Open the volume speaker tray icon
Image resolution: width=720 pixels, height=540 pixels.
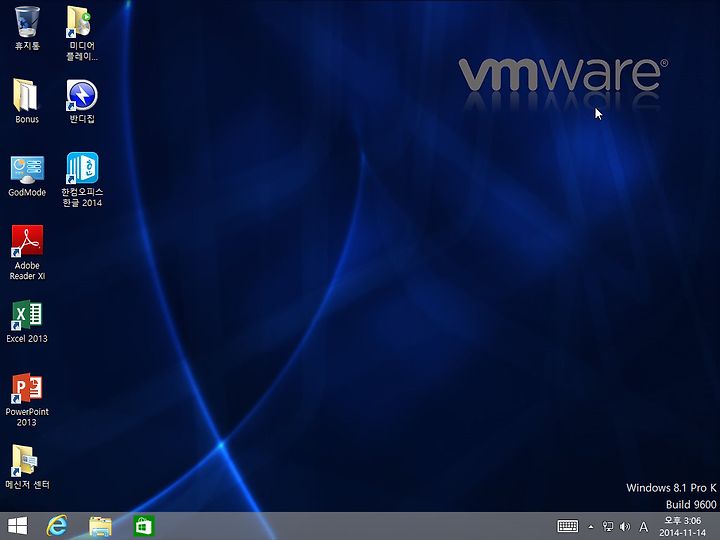point(625,526)
